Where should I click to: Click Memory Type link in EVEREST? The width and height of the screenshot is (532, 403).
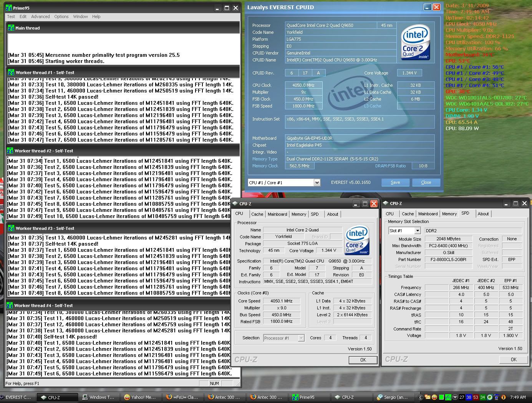[265, 159]
